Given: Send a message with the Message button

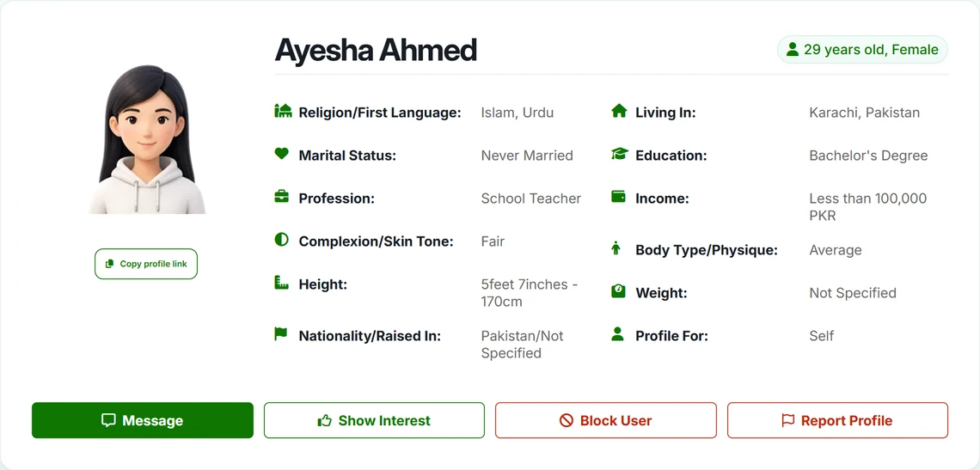Looking at the screenshot, I should coord(143,420).
